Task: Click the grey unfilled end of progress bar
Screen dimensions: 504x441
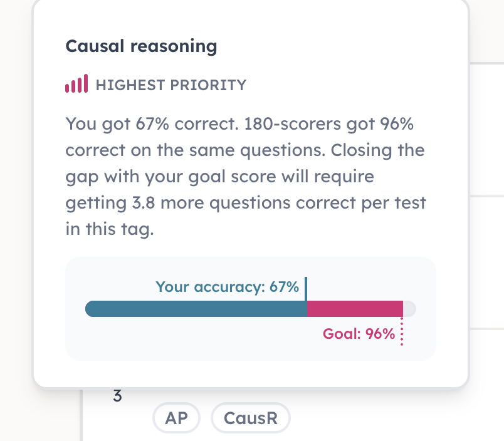Action: pyautogui.click(x=410, y=309)
